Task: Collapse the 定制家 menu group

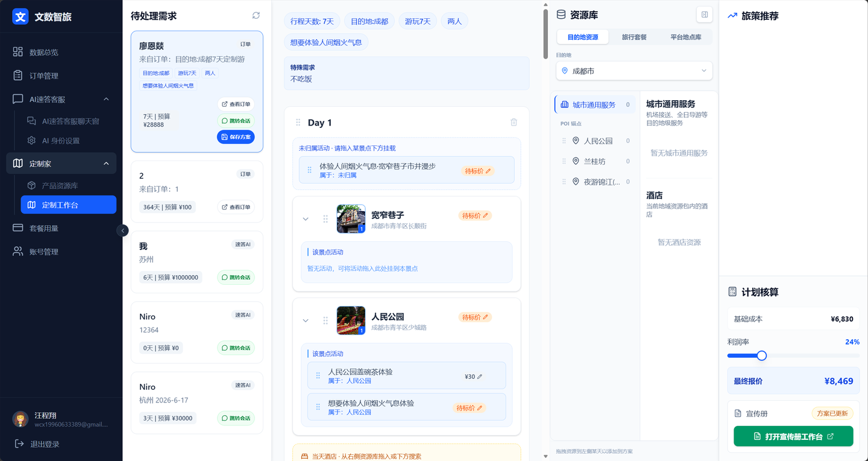Action: point(106,164)
